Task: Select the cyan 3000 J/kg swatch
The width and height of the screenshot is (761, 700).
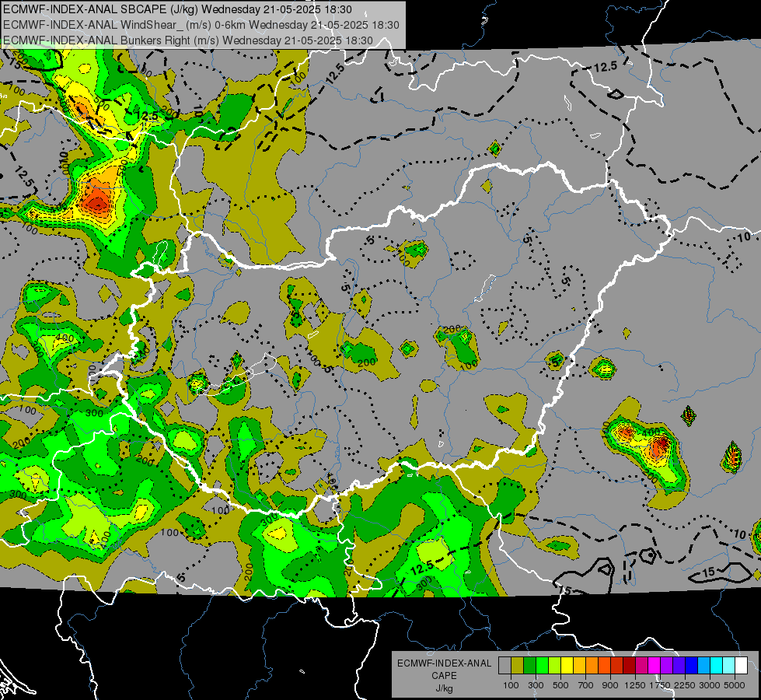Action: 717,666
